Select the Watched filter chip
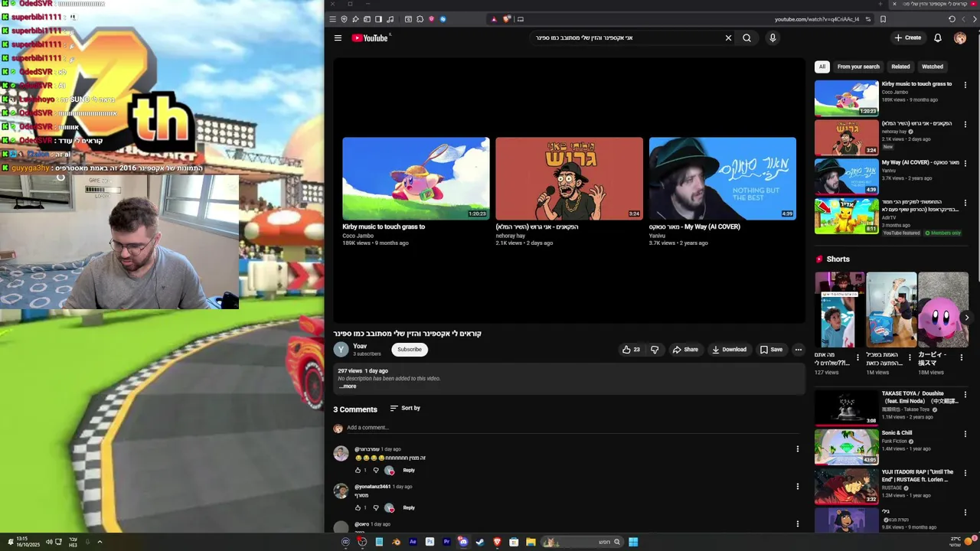The height and width of the screenshot is (551, 980). [933, 67]
